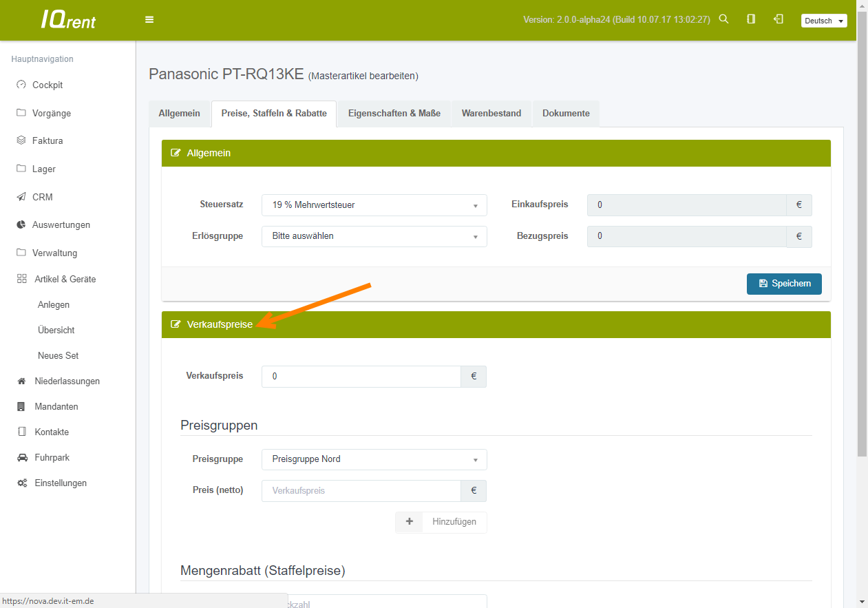Open the Cockpit link
This screenshot has width=868, height=608.
coord(47,85)
